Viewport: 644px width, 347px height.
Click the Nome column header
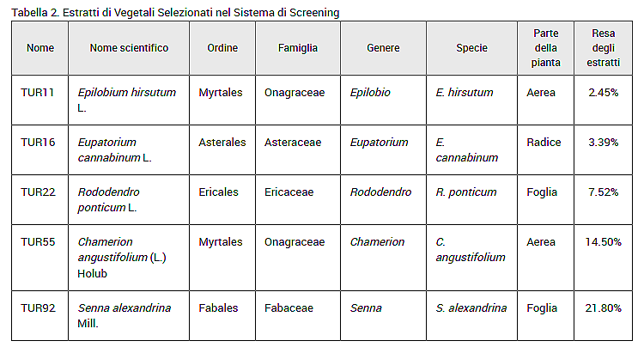point(39,48)
